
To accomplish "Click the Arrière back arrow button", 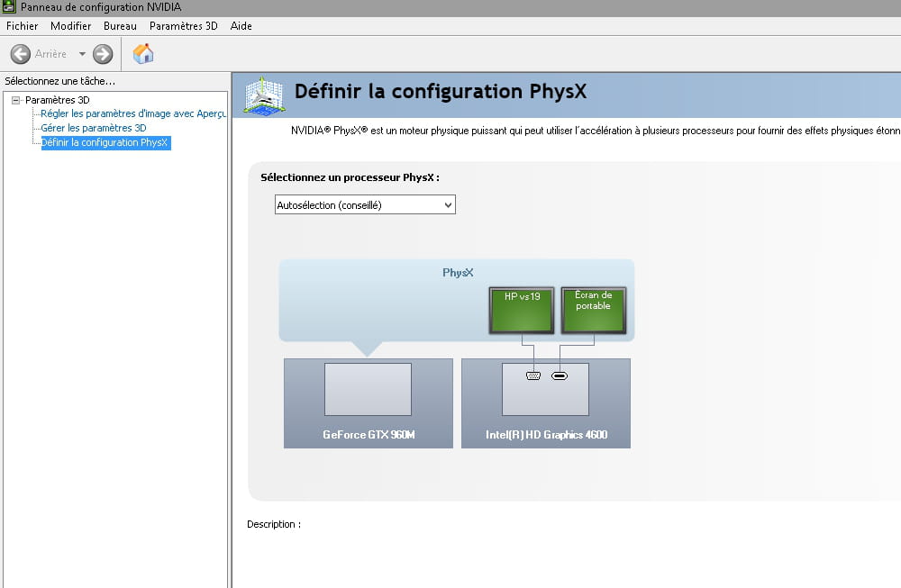I will [21, 54].
